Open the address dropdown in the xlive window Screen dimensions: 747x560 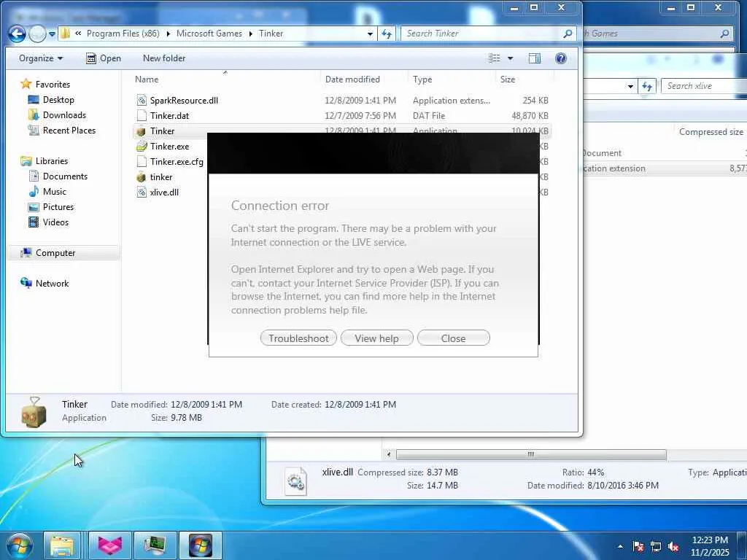coord(630,86)
